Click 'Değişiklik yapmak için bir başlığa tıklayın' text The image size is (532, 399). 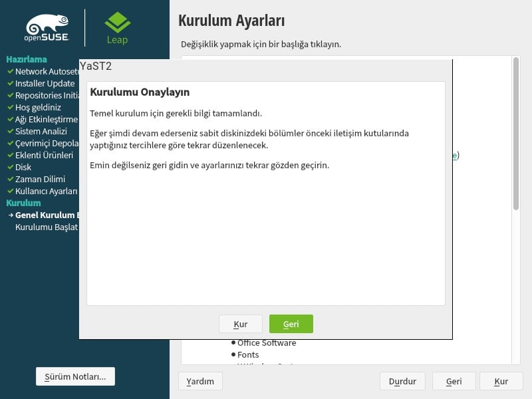coord(261,45)
